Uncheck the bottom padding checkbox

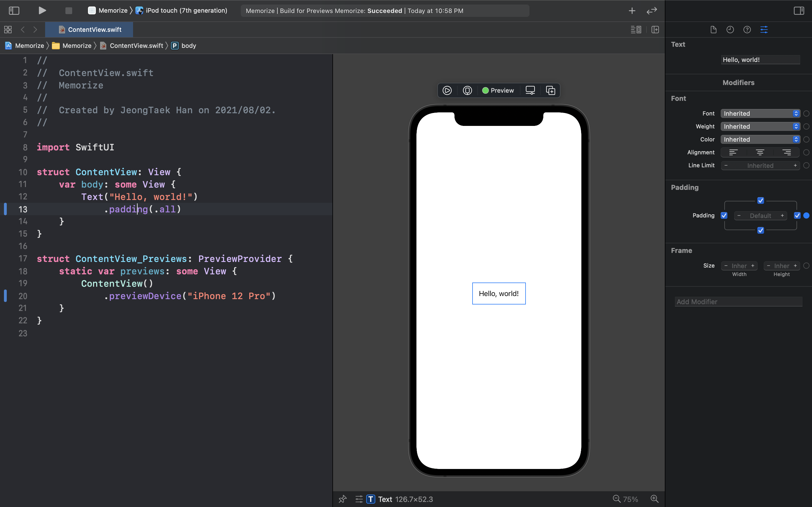point(761,230)
